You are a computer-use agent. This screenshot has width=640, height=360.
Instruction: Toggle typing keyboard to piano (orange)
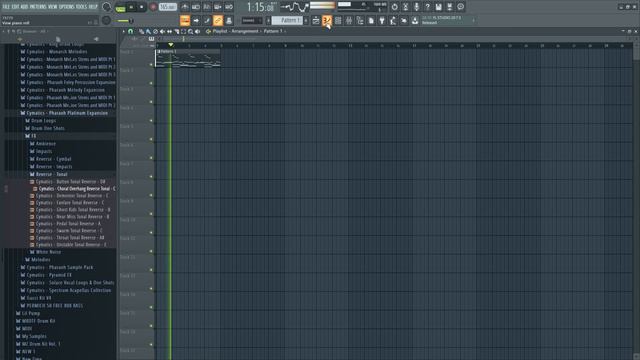185,20
